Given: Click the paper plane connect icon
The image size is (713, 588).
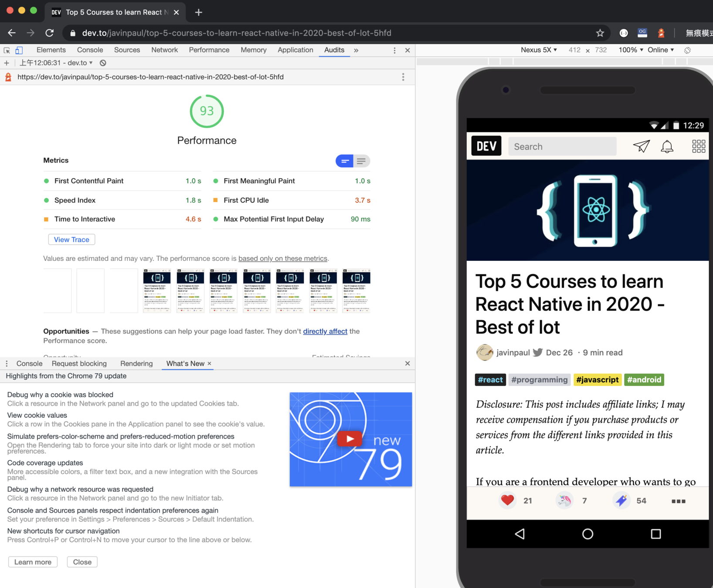Looking at the screenshot, I should (641, 146).
